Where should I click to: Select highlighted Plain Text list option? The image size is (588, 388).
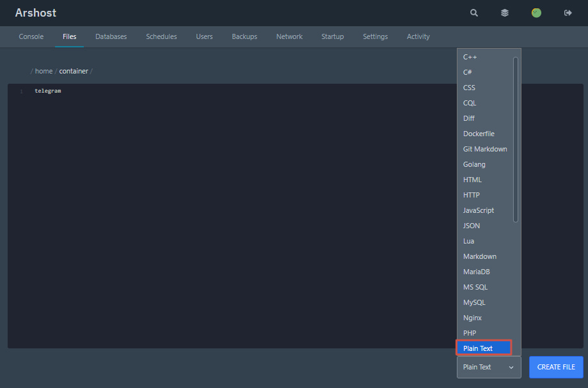[484, 348]
